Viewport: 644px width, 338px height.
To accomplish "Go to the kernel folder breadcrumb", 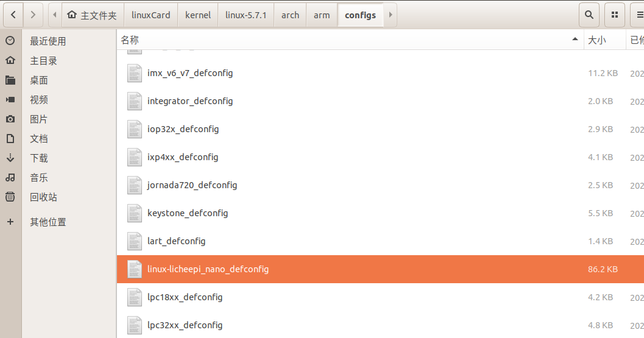I will point(198,15).
